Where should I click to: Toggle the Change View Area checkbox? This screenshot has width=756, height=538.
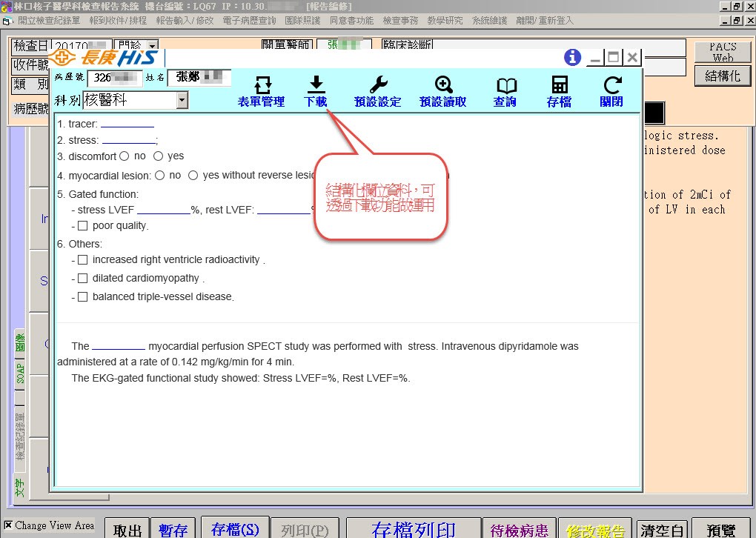click(x=8, y=525)
